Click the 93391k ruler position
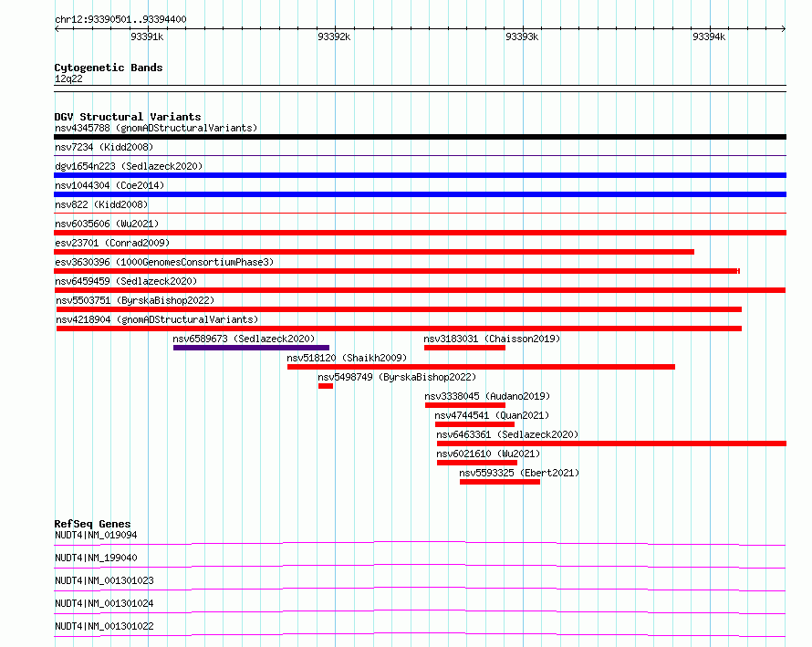 tap(147, 37)
